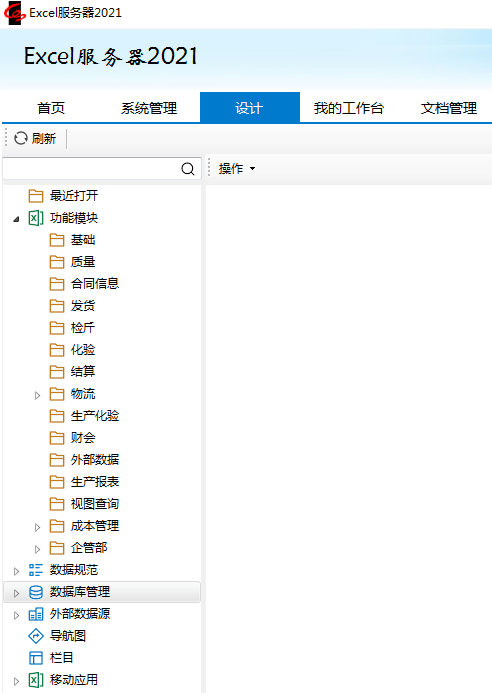
Task: Collapse the 功能模块 tree node
Action: tap(16, 219)
